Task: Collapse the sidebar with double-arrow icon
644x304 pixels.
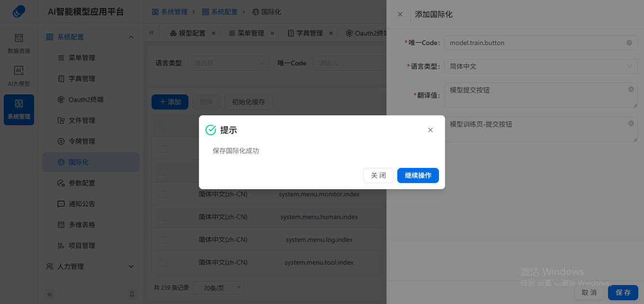Action: 50,295
